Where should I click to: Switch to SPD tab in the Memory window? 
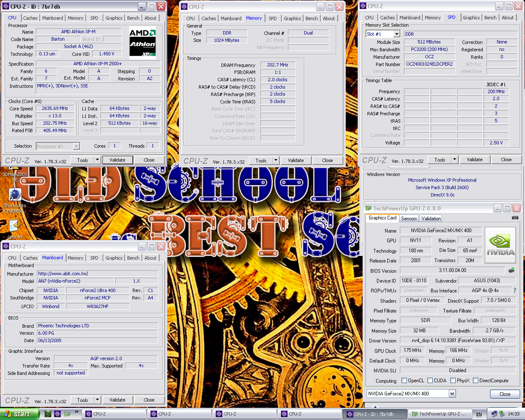(x=272, y=18)
